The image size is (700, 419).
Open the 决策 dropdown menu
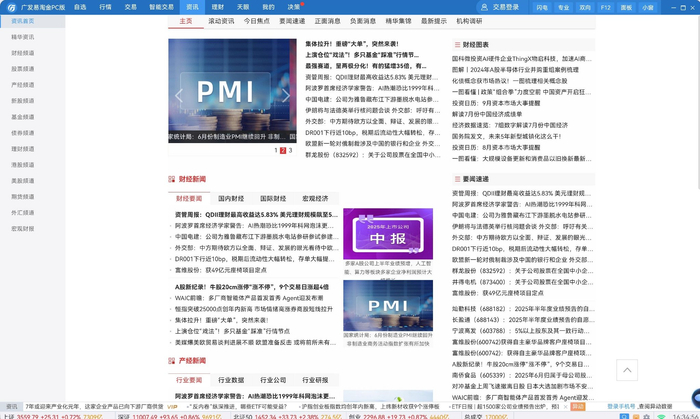[296, 7]
